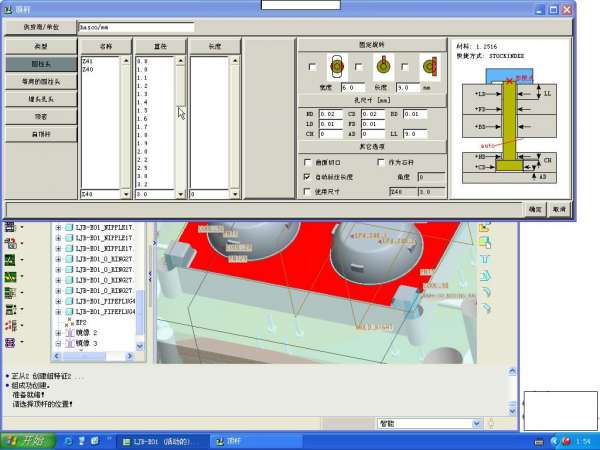Click the purple grid icon in left toolbar
Image resolution: width=600 pixels, height=450 pixels.
pyautogui.click(x=10, y=342)
